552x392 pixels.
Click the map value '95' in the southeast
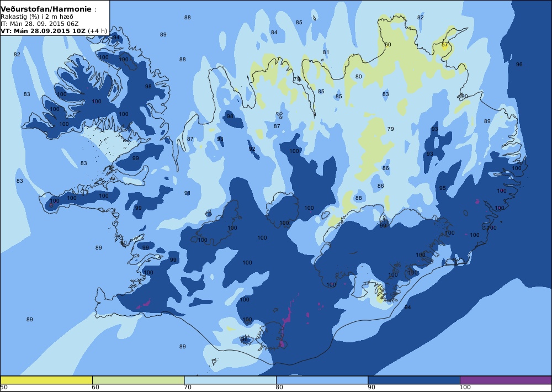coord(443,188)
